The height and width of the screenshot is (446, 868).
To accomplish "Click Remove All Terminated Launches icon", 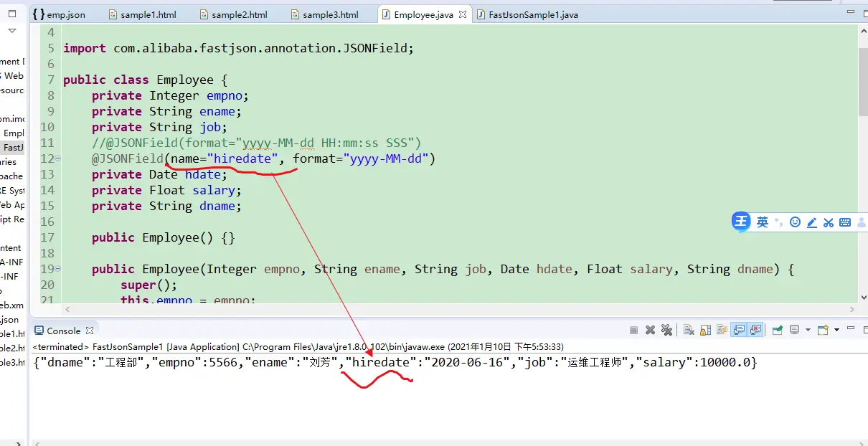I will tap(666, 330).
